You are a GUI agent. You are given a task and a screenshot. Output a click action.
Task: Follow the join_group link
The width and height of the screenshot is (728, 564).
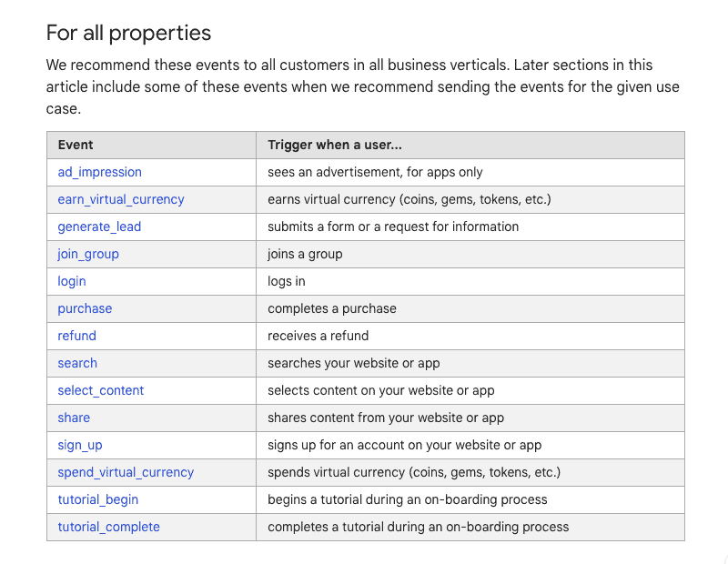(88, 254)
